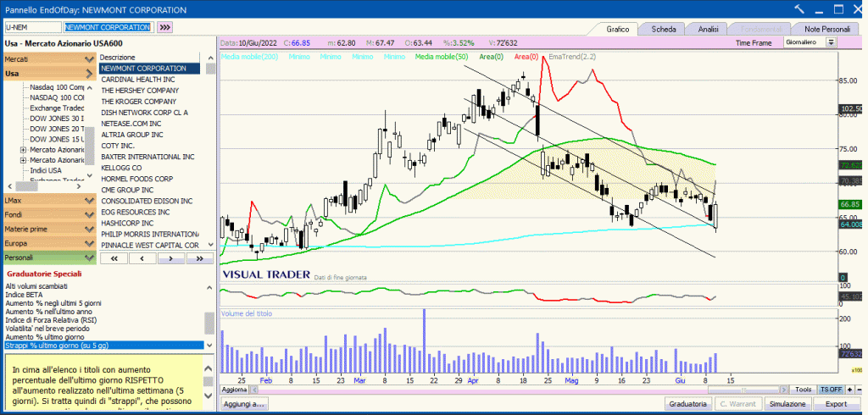Screen dimensions: 868x415
Task: Expand the Personali section
Action: point(48,257)
